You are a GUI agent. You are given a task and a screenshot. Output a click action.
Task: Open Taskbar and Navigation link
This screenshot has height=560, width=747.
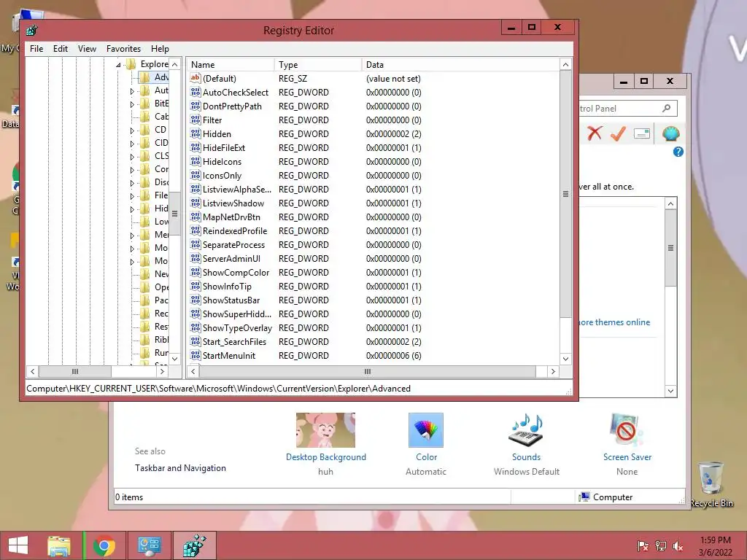pyautogui.click(x=180, y=467)
